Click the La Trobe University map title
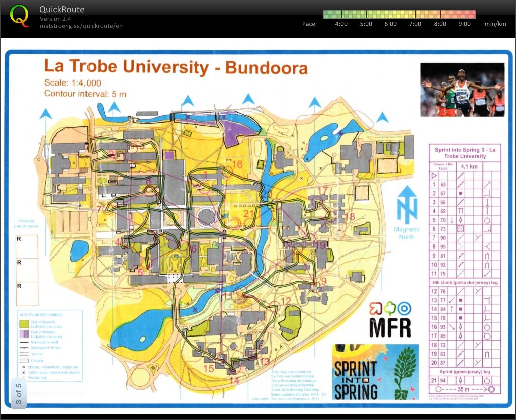The image size is (516, 420). 176,67
